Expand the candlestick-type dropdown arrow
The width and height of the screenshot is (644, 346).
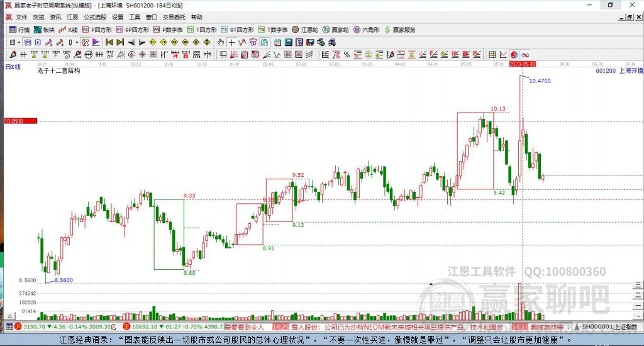click(x=77, y=42)
